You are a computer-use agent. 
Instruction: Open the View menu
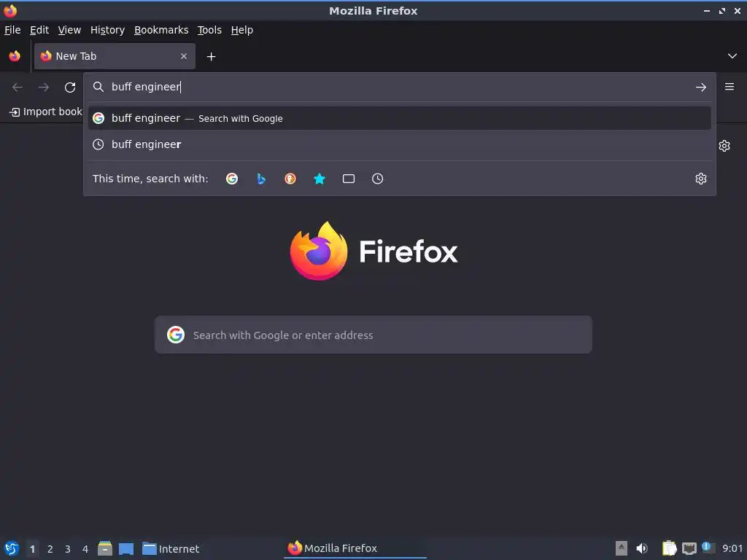[69, 30]
